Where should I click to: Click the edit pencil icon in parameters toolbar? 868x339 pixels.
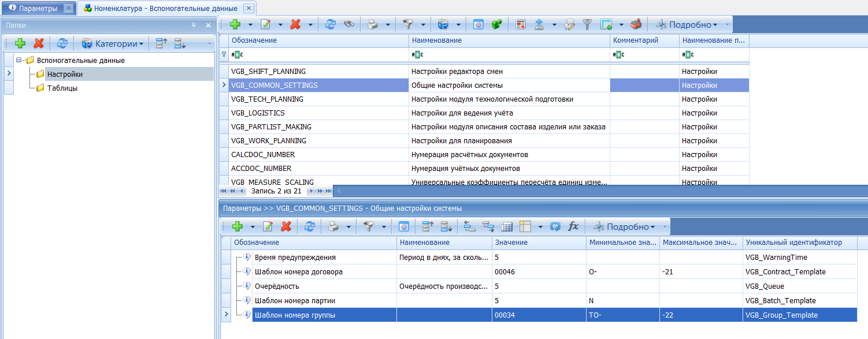[x=268, y=227]
